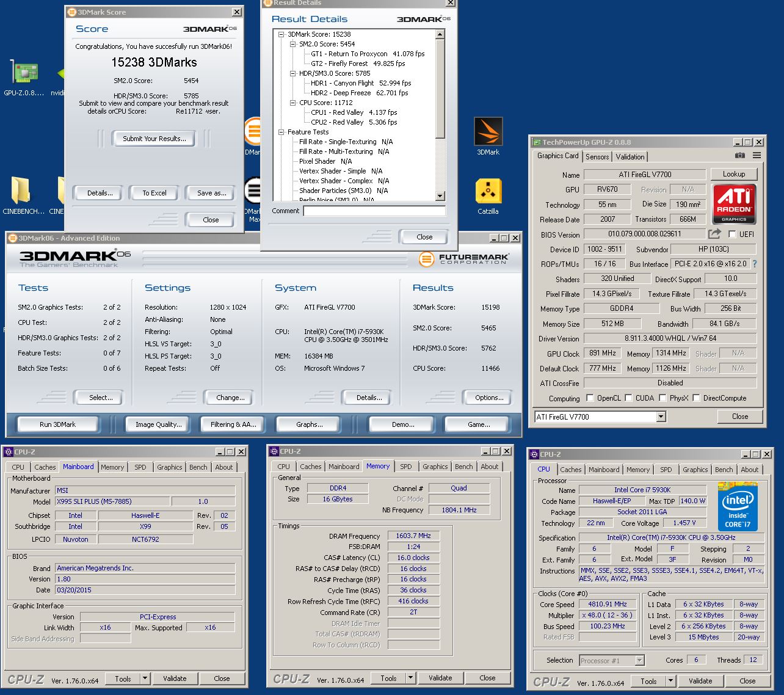Enable the UEFI checkbox in GPU-Z
Screen dimensions: 784x695
(x=733, y=234)
